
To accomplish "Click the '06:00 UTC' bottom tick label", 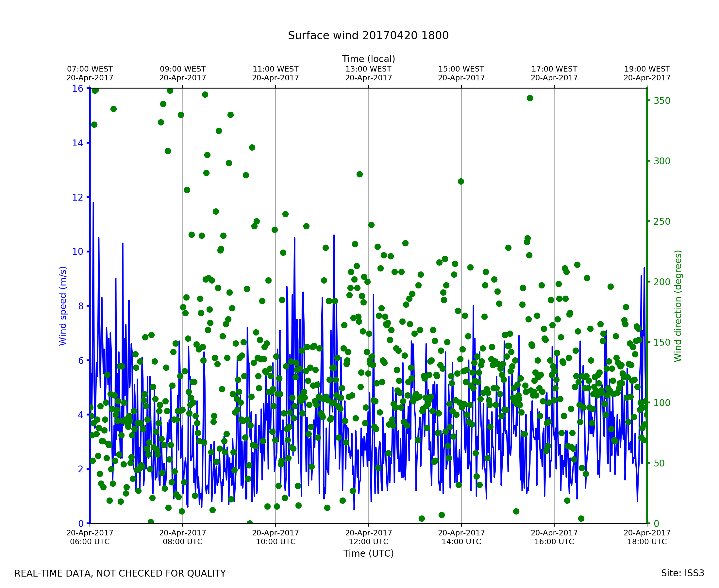I will pos(90,542).
